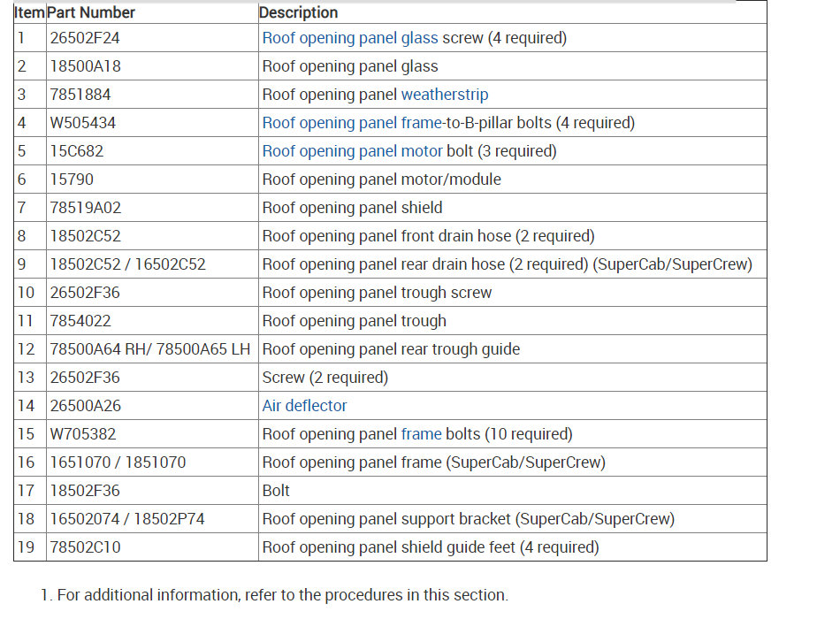Click the "Item" column header
Viewport: 840px width, 619px height.
[x=29, y=12]
